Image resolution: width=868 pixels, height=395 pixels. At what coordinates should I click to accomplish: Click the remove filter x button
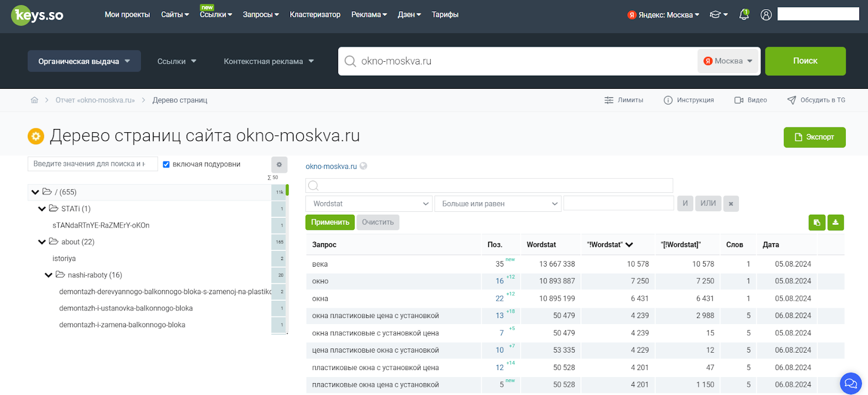point(731,204)
